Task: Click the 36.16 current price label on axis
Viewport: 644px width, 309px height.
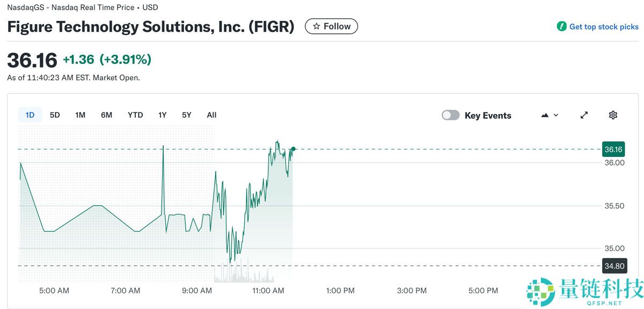Action: click(x=613, y=149)
